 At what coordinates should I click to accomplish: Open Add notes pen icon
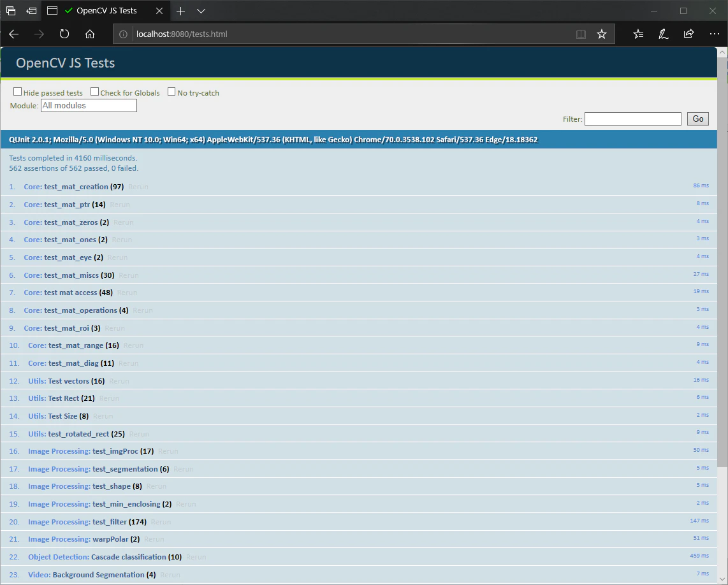(664, 34)
